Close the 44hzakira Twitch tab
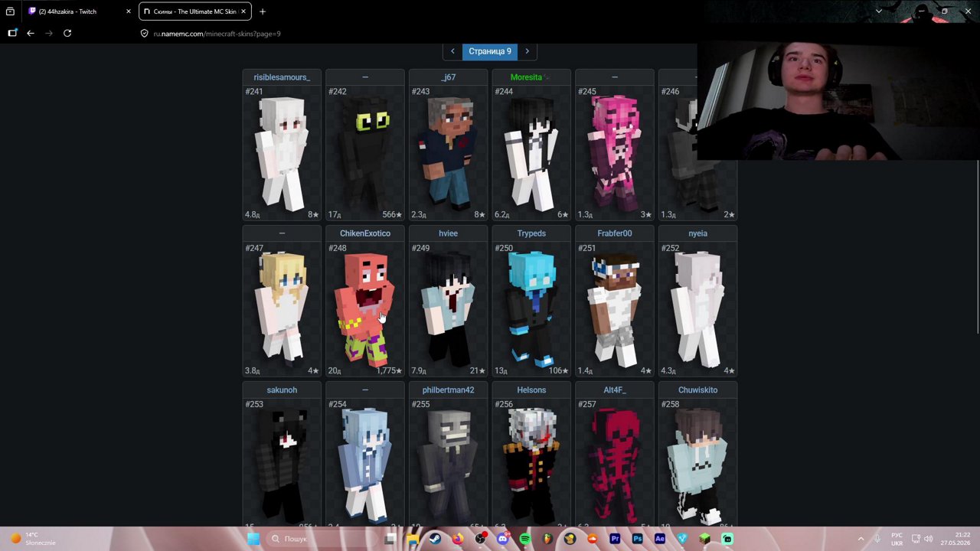Image resolution: width=980 pixels, height=551 pixels. [x=129, y=11]
